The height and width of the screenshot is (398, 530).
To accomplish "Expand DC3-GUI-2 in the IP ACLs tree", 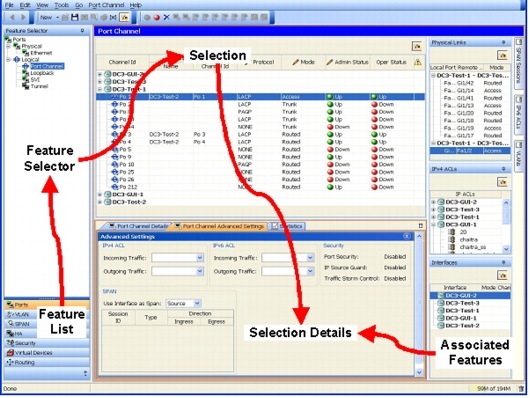I will 433,202.
